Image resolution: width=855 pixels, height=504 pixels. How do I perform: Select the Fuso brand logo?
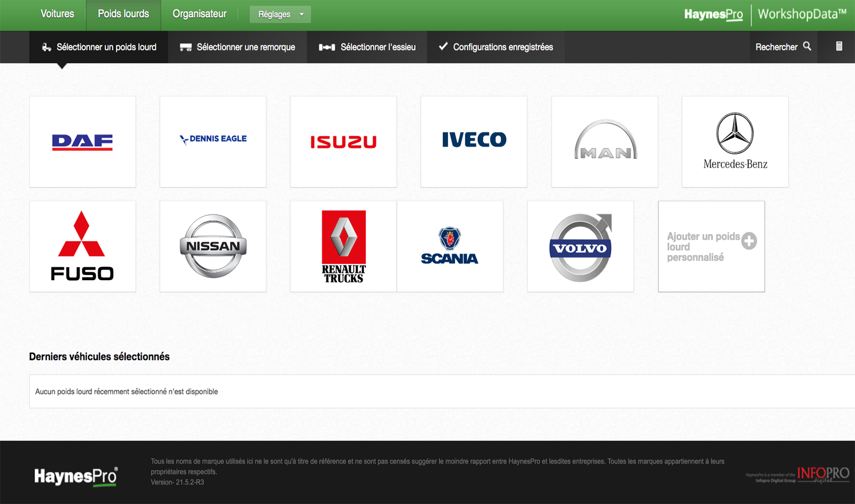pos(82,246)
